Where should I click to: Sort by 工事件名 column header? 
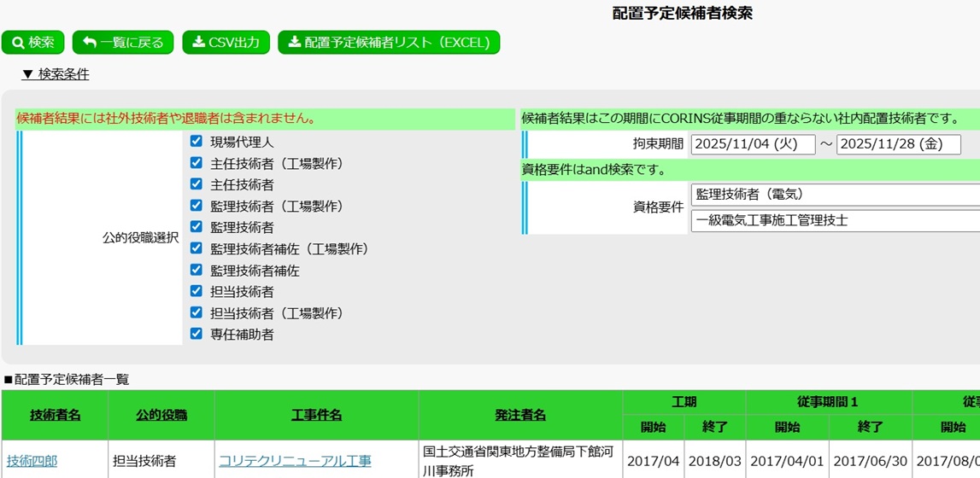point(316,415)
